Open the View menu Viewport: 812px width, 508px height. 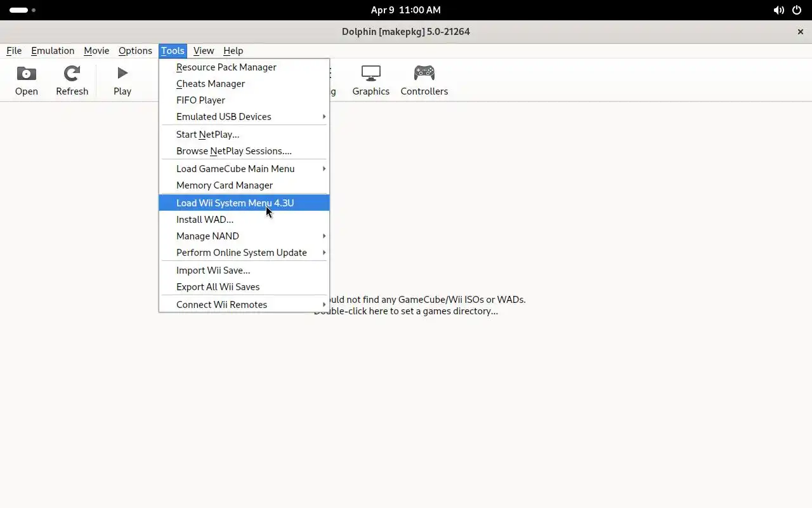tap(204, 51)
